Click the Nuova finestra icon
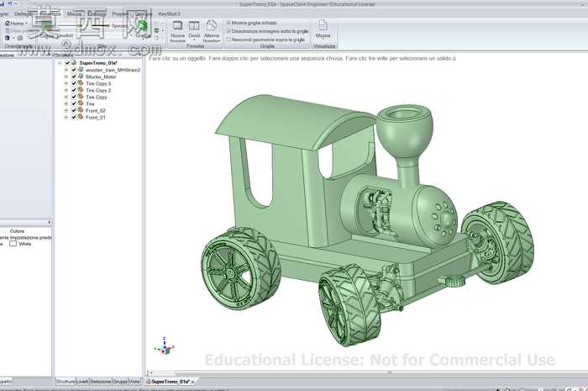The image size is (588, 391). pos(177,26)
